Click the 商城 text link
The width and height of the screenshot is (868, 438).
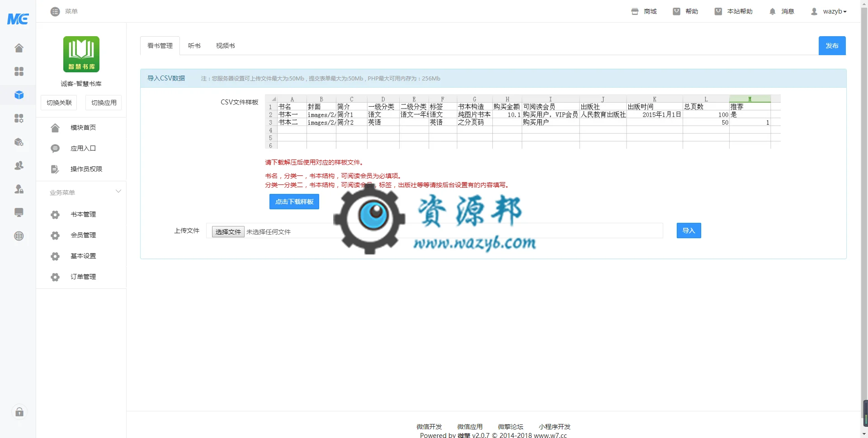click(x=650, y=11)
